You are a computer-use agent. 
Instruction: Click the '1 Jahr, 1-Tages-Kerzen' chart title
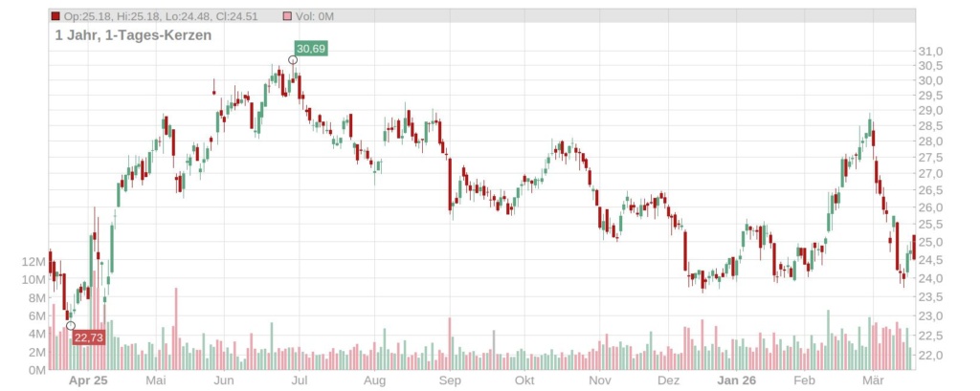(x=132, y=34)
